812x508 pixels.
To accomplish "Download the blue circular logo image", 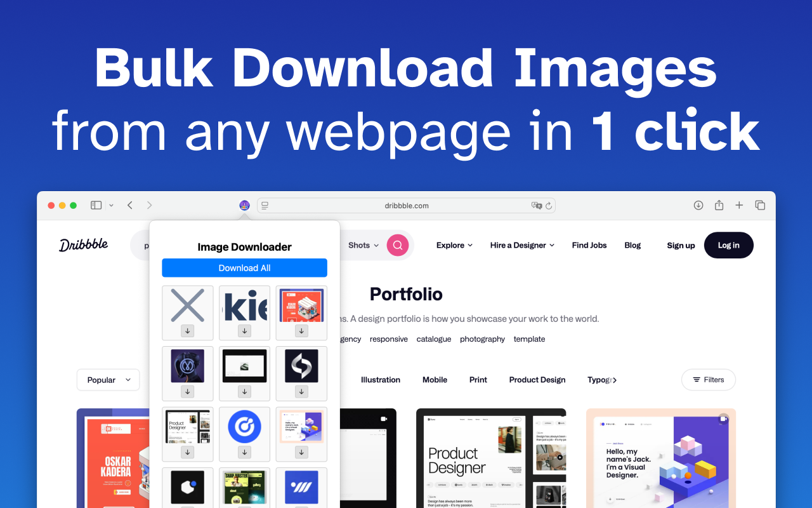I will [x=245, y=452].
